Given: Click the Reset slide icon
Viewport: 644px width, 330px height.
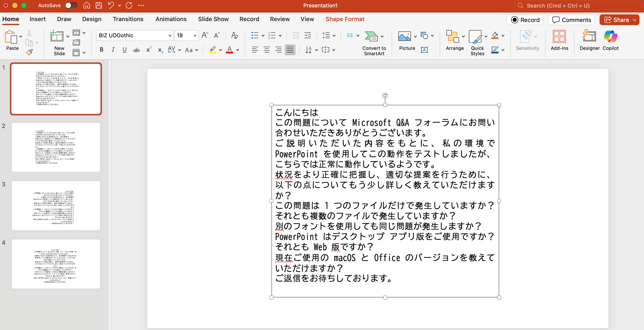Looking at the screenshot, I should pyautogui.click(x=76, y=42).
